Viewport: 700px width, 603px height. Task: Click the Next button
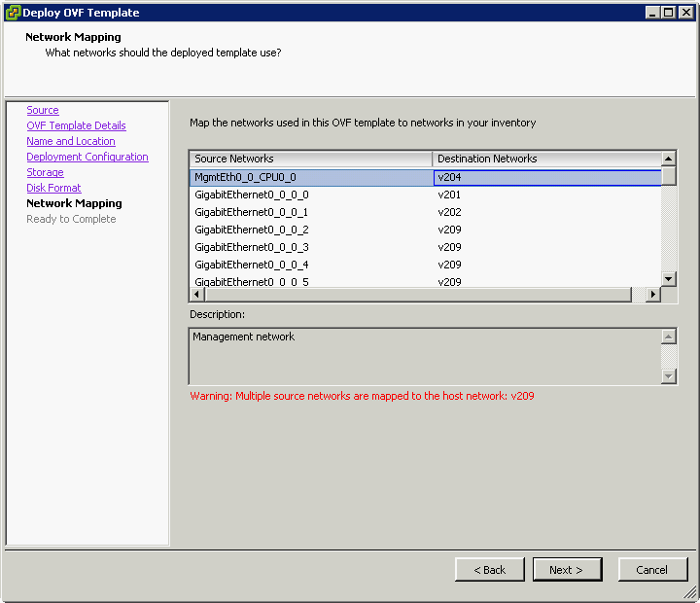568,570
